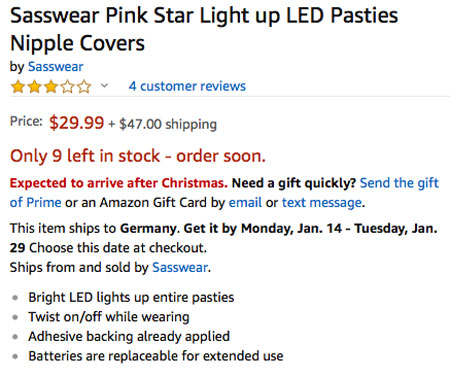Click the Bright LED lights bullet point
450x377 pixels.
tap(131, 297)
